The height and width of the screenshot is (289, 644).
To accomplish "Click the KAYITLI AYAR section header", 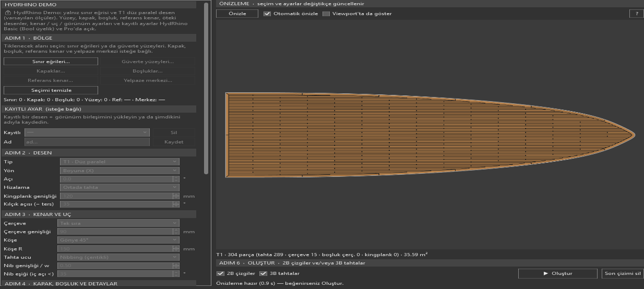I will pyautogui.click(x=99, y=109).
